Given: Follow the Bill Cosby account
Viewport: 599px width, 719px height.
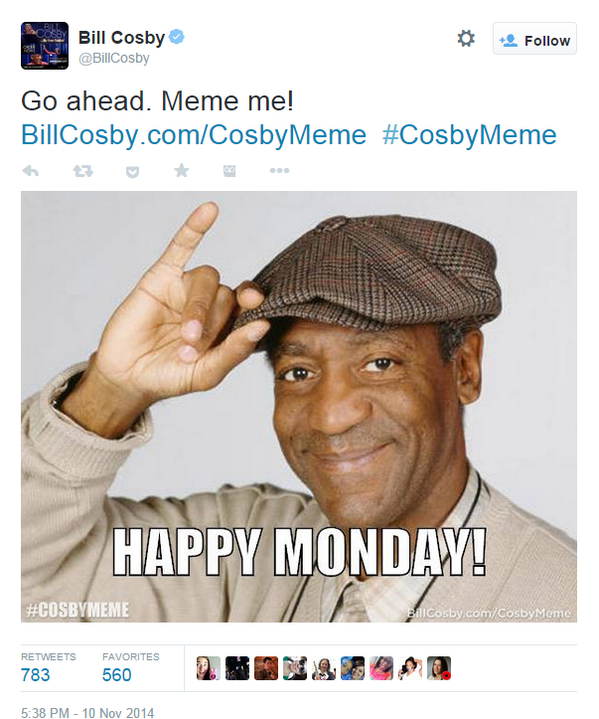Looking at the screenshot, I should pyautogui.click(x=535, y=39).
